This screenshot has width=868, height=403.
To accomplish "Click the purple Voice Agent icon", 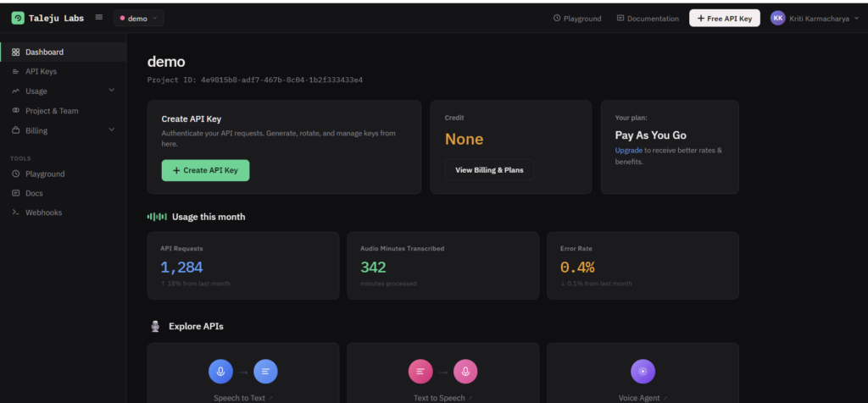I will click(x=643, y=371).
